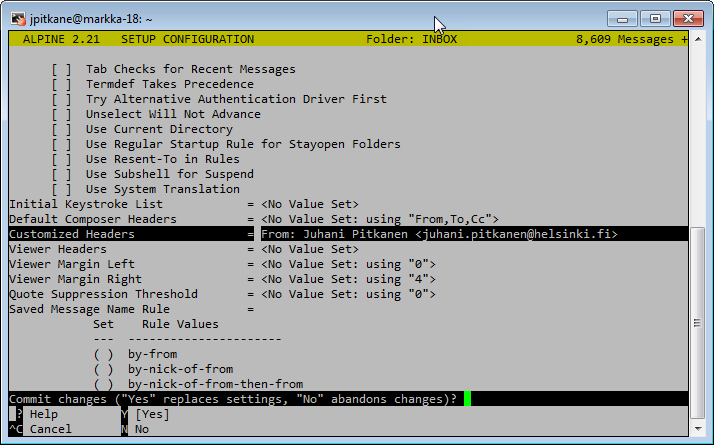Maximize the terminal window
Image resolution: width=714 pixels, height=445 pixels.
656,18
